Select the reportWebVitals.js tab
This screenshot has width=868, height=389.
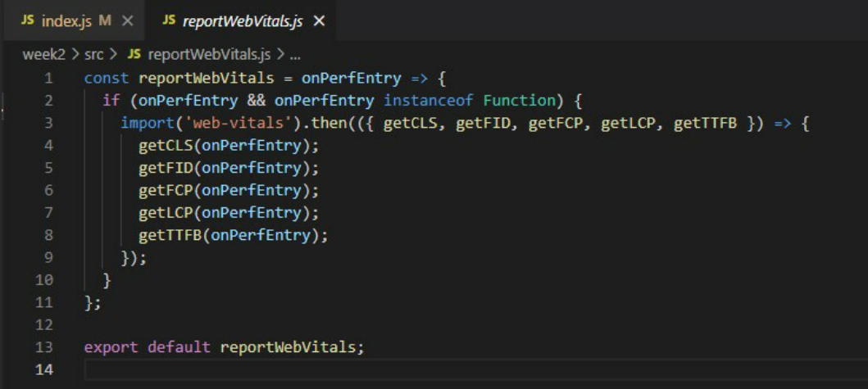click(241, 21)
